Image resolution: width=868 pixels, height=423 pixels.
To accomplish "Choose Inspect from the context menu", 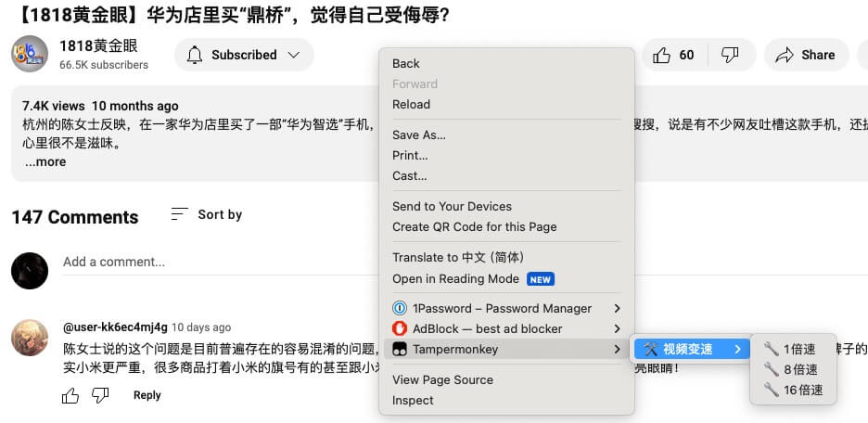I will pos(506,401).
